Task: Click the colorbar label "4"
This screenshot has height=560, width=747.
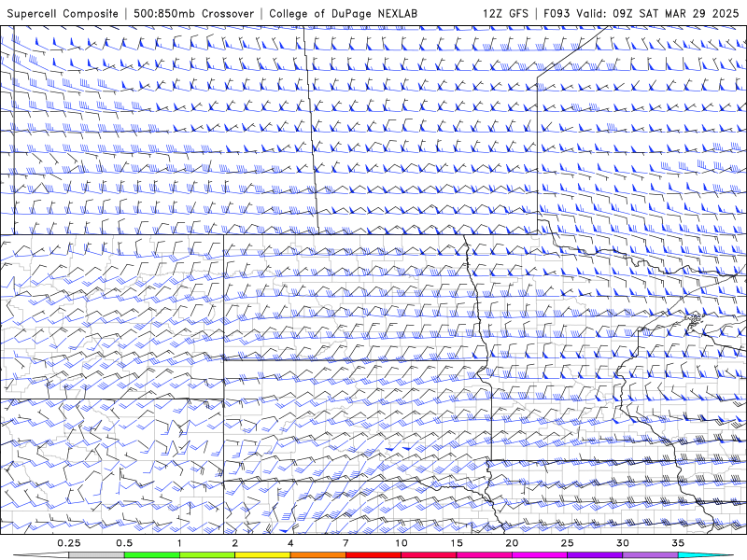Action: tap(290, 543)
